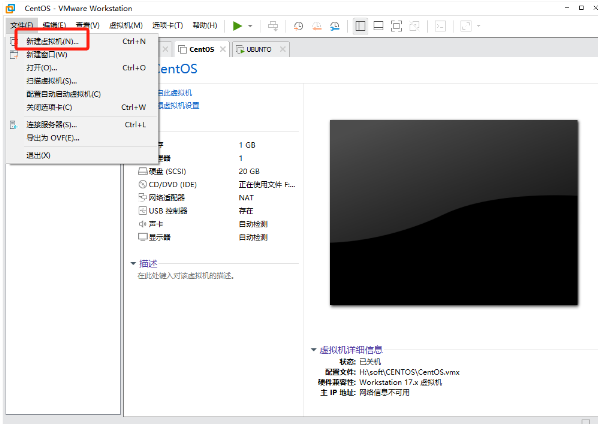Image resolution: width=598 pixels, height=424 pixels.
Task: Click the description field 在此处键入对该虚拟机的描述
Action: pyautogui.click(x=186, y=276)
